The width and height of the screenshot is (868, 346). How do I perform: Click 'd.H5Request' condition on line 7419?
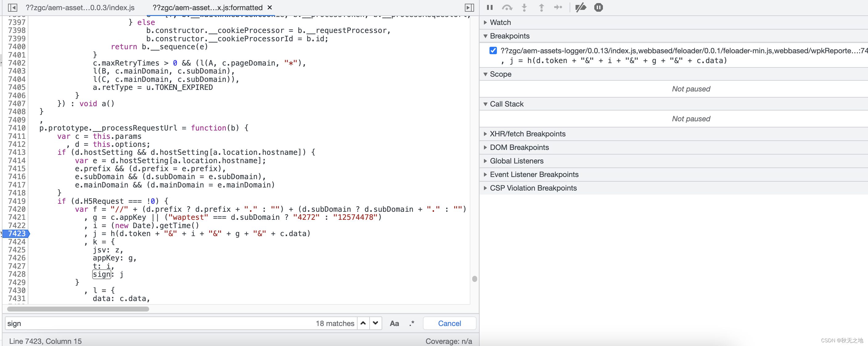(99, 201)
